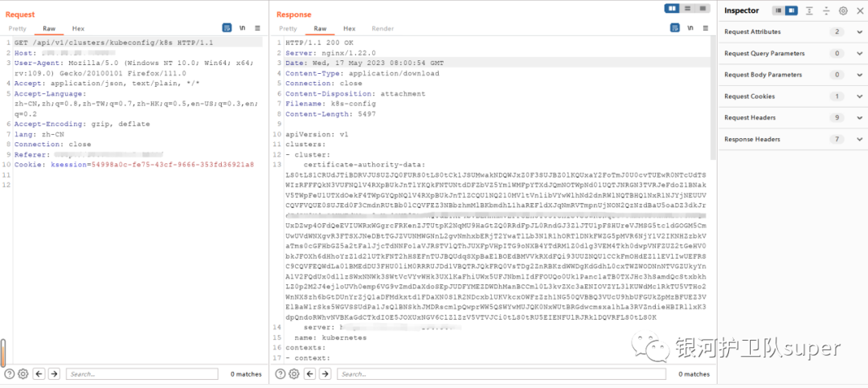
Task: Collapse all Inspector sections icon
Action: pos(826,10)
